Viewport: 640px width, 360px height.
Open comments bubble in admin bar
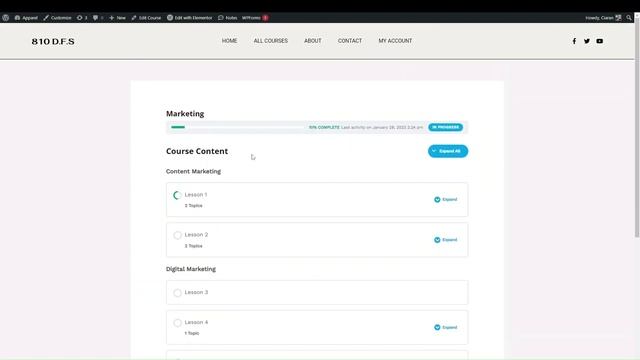(x=98, y=18)
